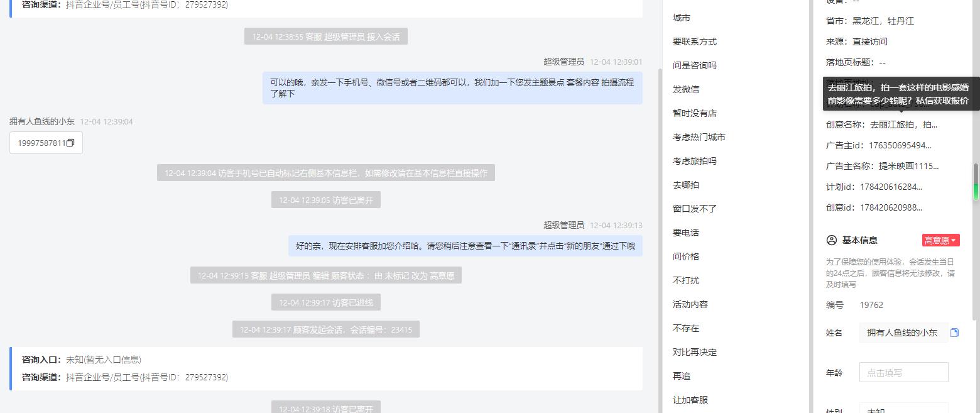The image size is (980, 413).
Task: Copy the phone number 19997587811
Action: [70, 143]
